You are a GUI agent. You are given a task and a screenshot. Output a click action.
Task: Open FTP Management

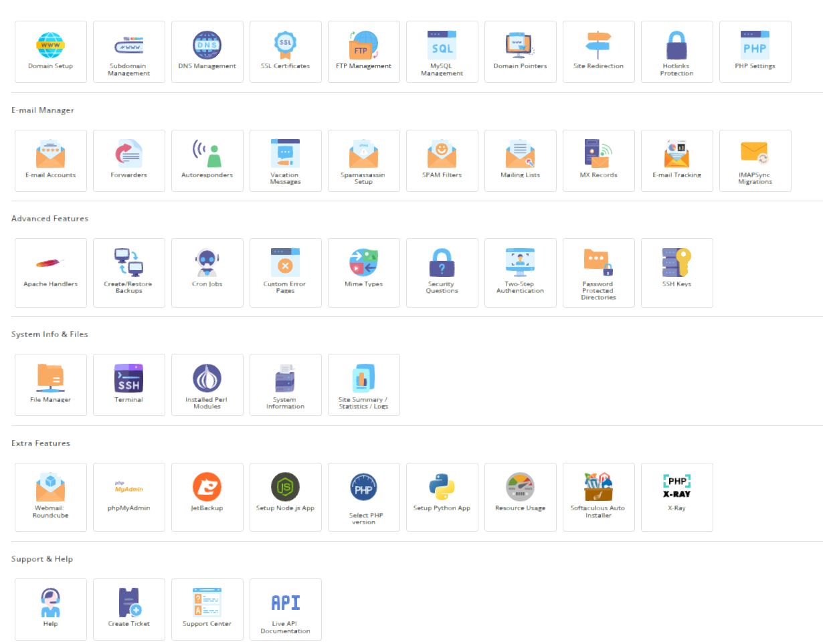(x=364, y=51)
